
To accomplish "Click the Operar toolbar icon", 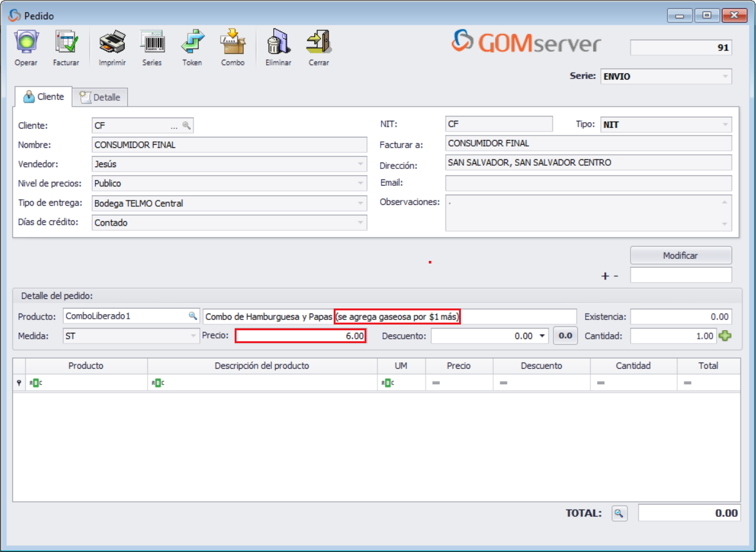I will [26, 43].
